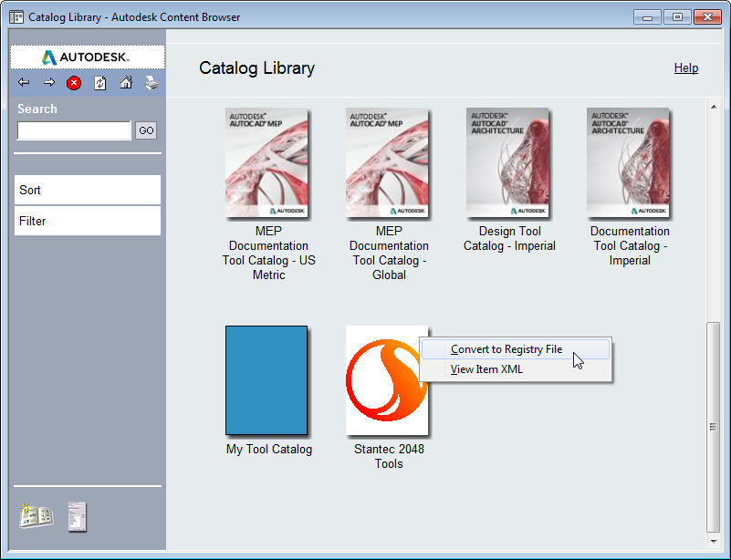Expand the Sort panel
Image resolution: width=731 pixels, height=560 pixels.
[88, 190]
